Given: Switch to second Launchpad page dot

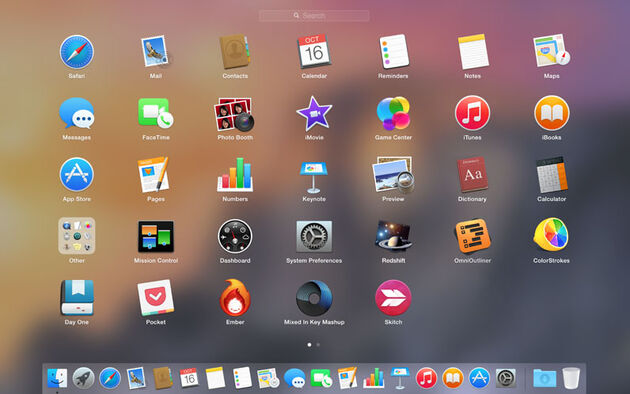Looking at the screenshot, I should tap(318, 345).
